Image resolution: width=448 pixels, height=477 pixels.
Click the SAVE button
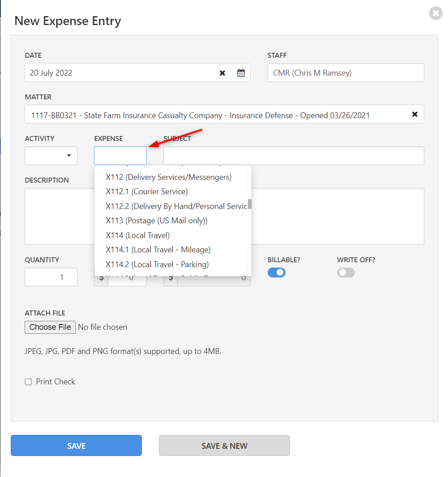coord(76,445)
